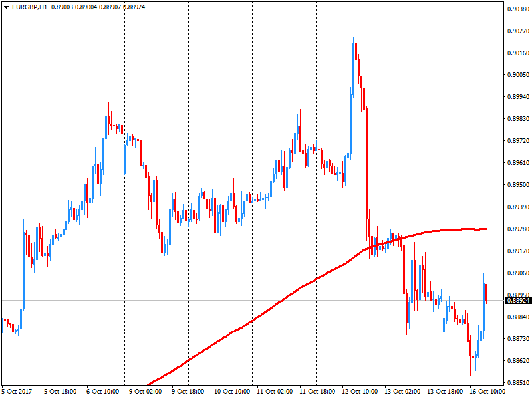Click the time label 13 Oct 18:00
The width and height of the screenshot is (532, 399).
(x=445, y=392)
